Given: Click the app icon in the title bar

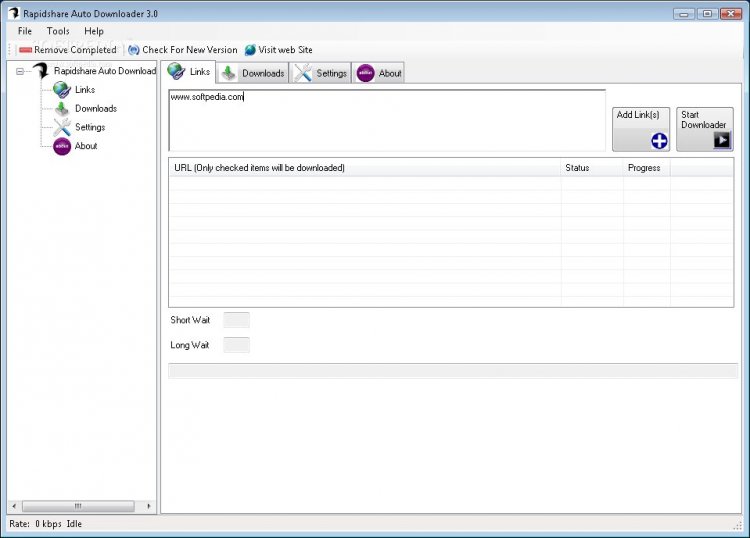Looking at the screenshot, I should [14, 13].
